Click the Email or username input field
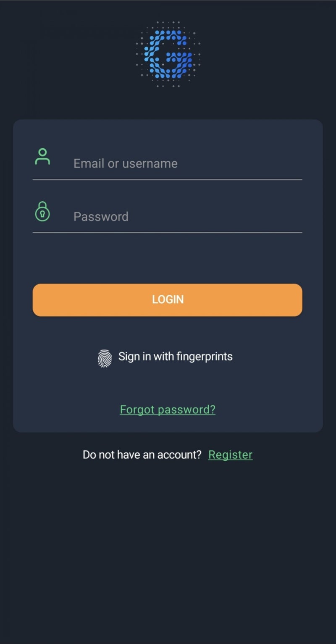336x644 pixels. (x=176, y=163)
